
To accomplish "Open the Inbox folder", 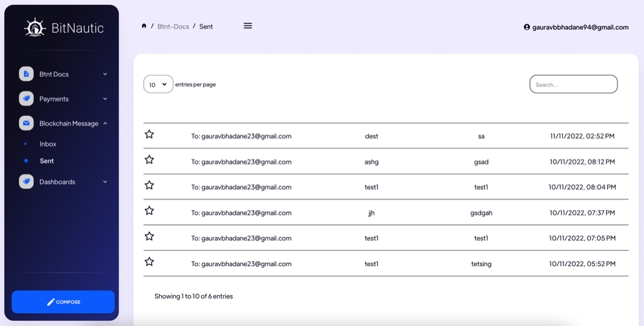I will [x=48, y=144].
